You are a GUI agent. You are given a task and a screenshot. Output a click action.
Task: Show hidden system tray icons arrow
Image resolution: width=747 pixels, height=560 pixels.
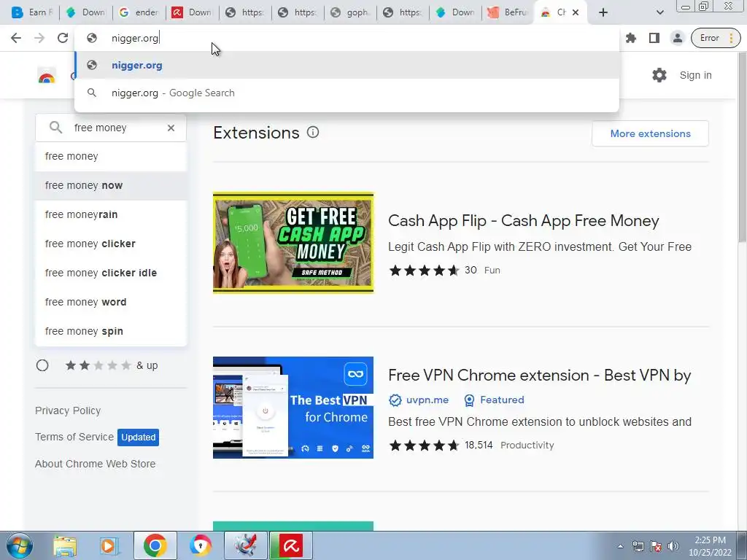click(x=620, y=546)
